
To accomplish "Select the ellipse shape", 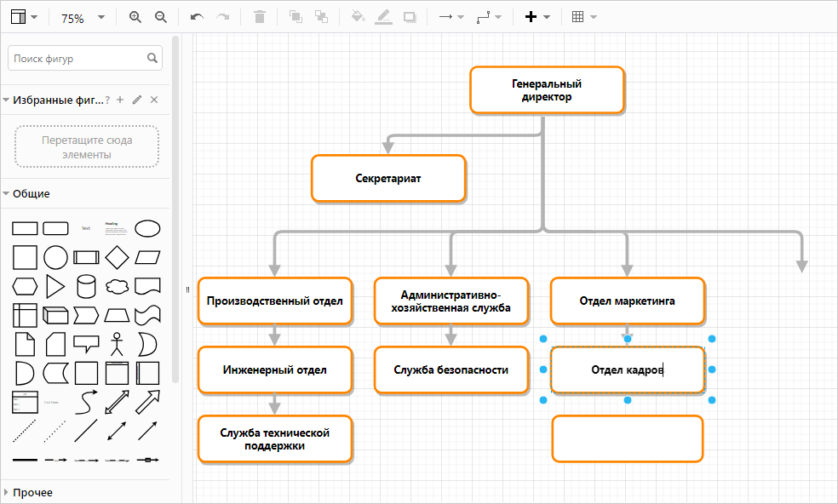I will tap(147, 229).
